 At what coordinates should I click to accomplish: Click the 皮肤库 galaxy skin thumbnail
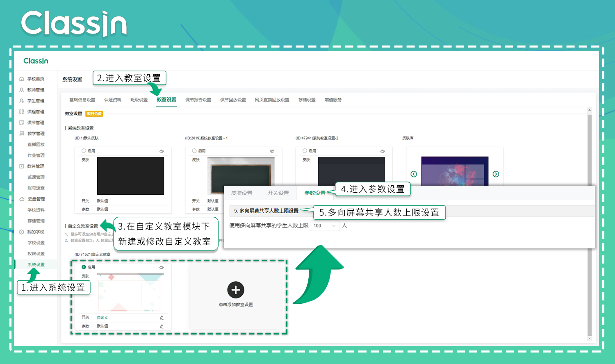pyautogui.click(x=455, y=171)
